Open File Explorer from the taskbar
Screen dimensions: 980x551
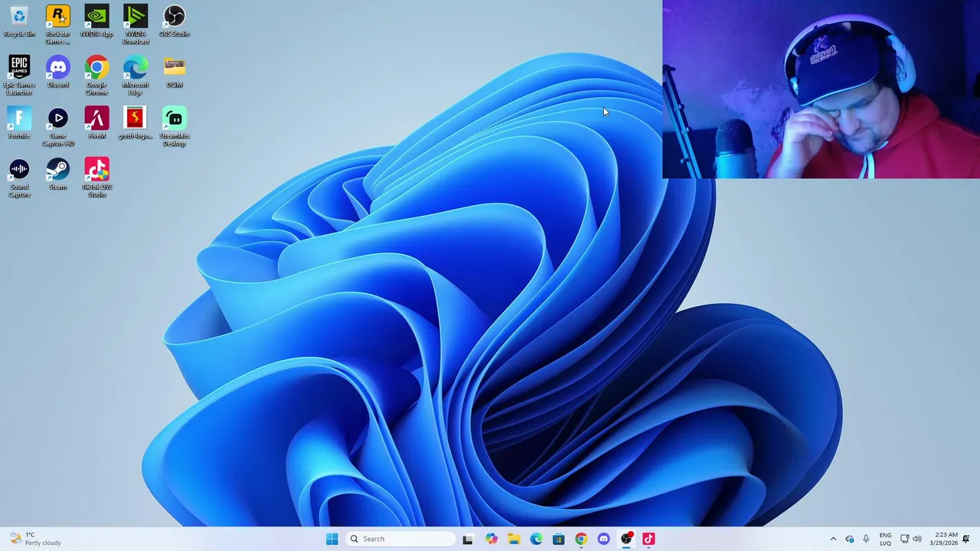[514, 539]
